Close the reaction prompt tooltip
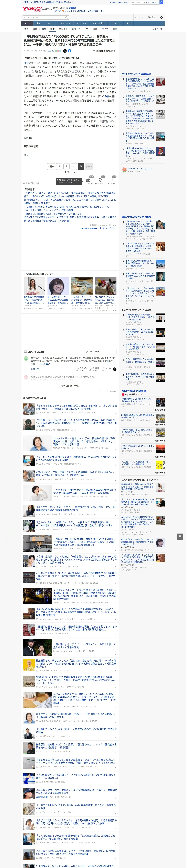This screenshot has width=186, height=868. coord(81,180)
